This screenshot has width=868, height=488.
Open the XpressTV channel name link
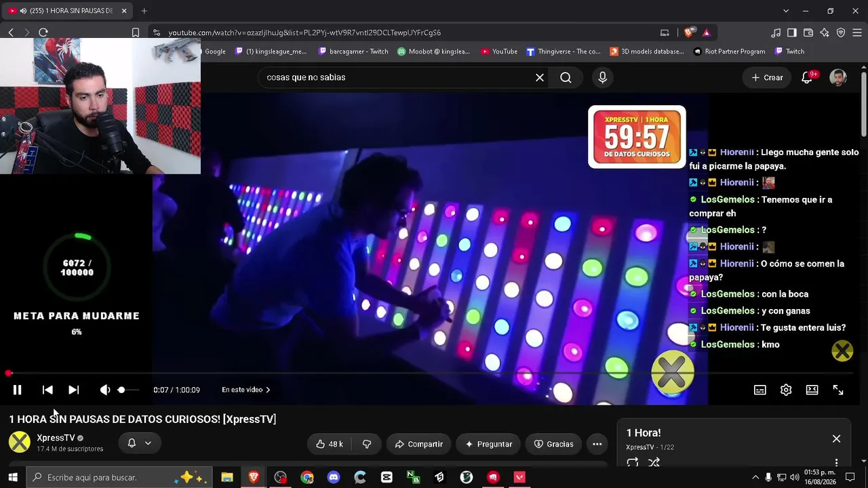pos(56,438)
